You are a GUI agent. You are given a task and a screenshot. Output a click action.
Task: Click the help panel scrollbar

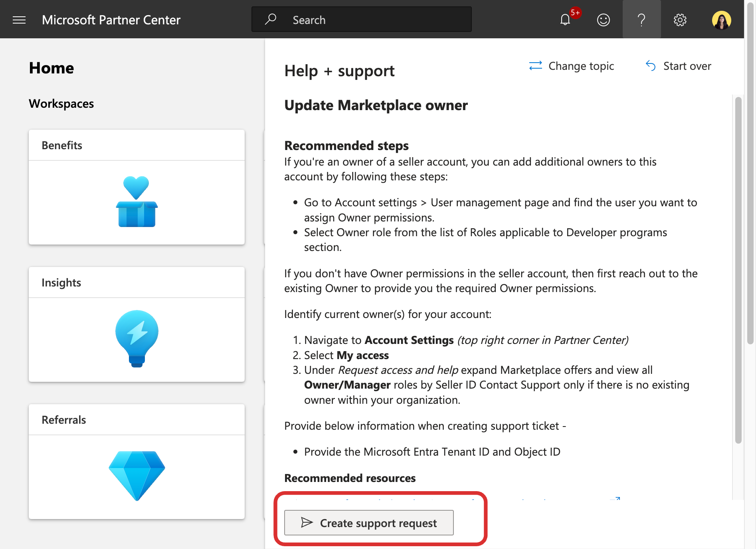coord(738,270)
